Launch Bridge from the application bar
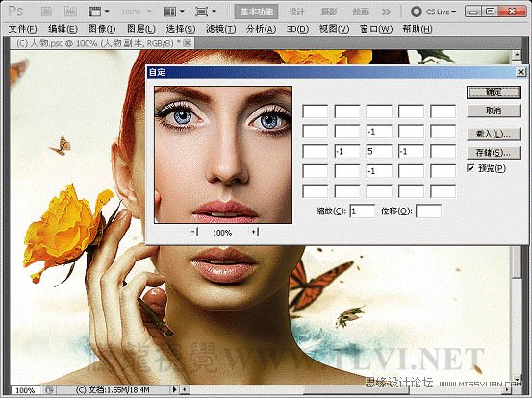 46,12
